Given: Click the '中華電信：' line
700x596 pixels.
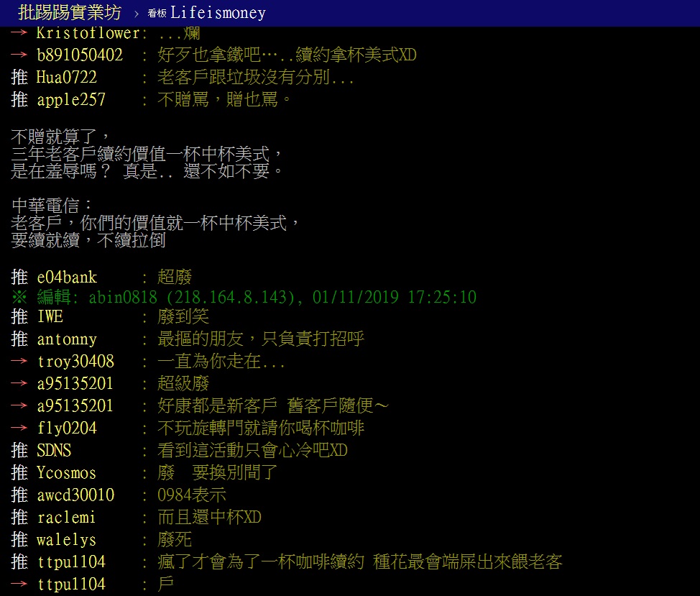Looking at the screenshot, I should tap(52, 206).
